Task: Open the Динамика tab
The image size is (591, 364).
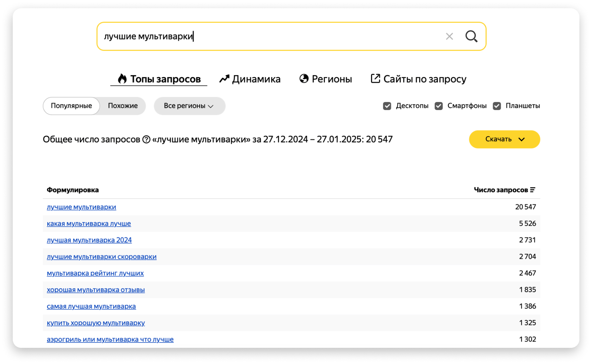Action: pos(256,79)
